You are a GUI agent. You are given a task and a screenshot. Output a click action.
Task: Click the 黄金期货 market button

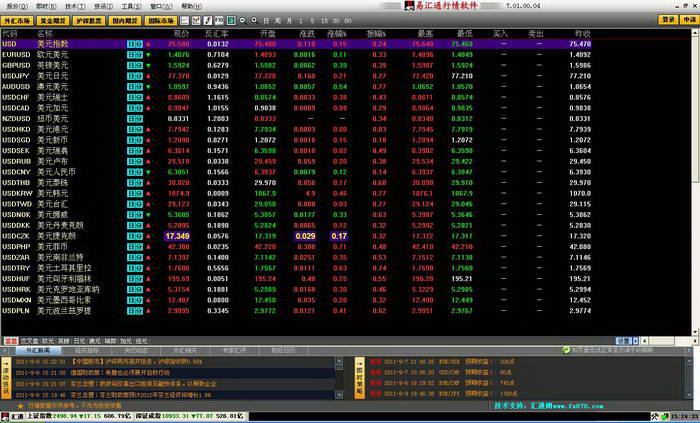pos(53,21)
